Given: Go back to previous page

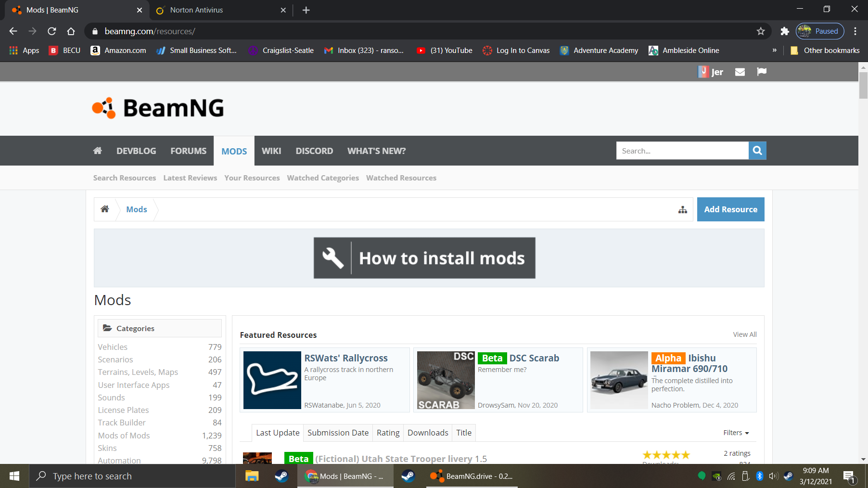Looking at the screenshot, I should pyautogui.click(x=13, y=31).
